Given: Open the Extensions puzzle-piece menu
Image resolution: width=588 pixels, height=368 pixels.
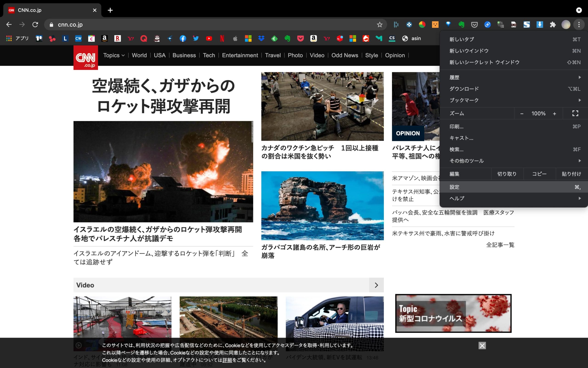Looking at the screenshot, I should pyautogui.click(x=553, y=25).
